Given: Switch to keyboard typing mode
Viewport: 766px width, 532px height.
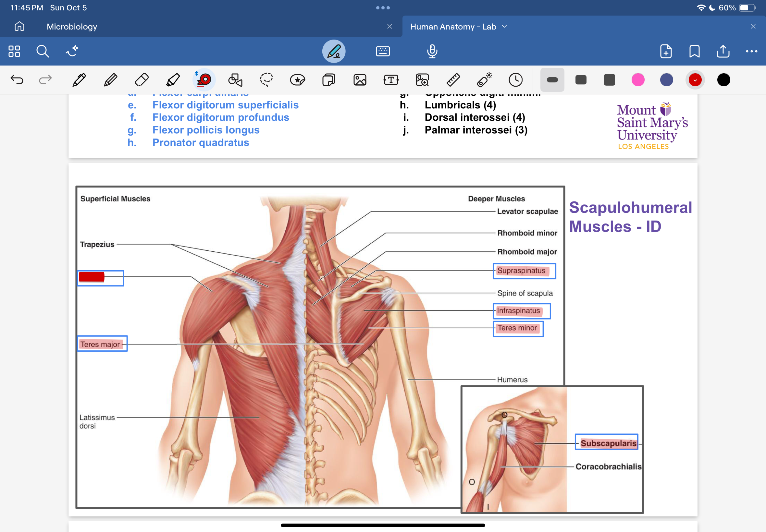Looking at the screenshot, I should coord(382,51).
